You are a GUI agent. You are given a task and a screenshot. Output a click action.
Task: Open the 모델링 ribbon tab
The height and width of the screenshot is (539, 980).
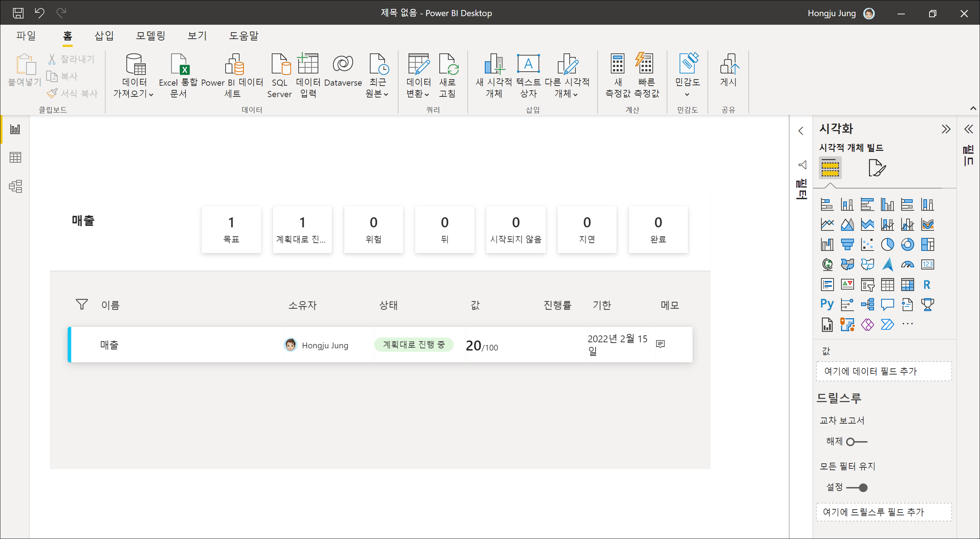151,36
